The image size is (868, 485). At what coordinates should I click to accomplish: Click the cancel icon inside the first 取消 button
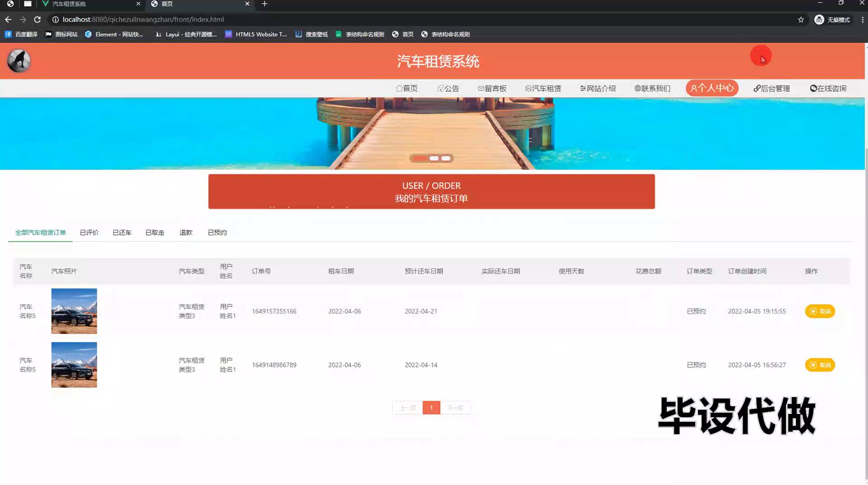(x=812, y=311)
